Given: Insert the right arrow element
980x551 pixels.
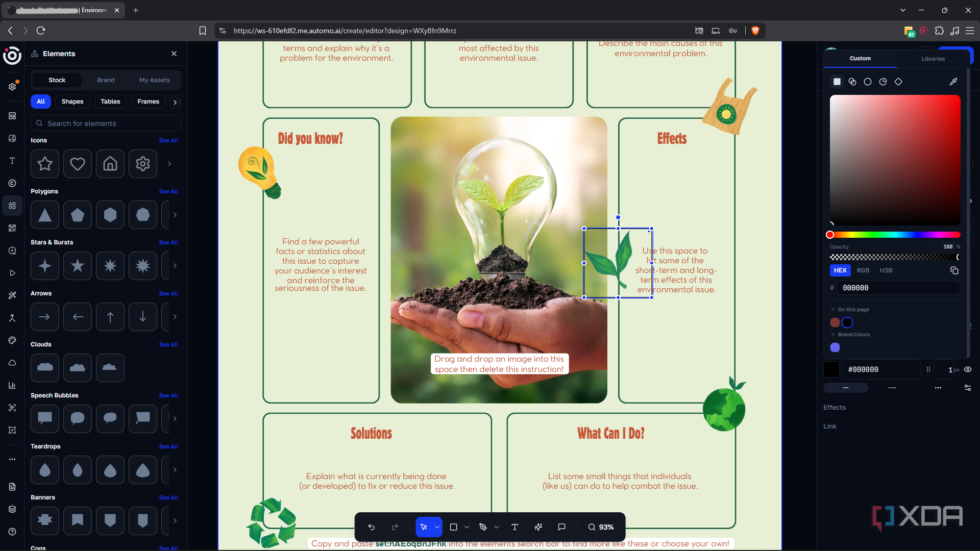Looking at the screenshot, I should (45, 317).
